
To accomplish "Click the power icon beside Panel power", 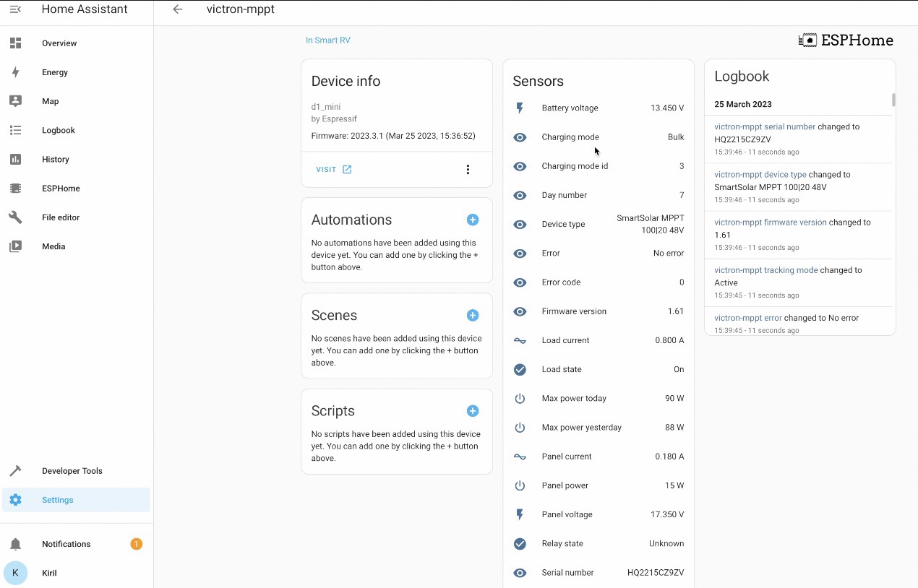I will click(x=520, y=485).
